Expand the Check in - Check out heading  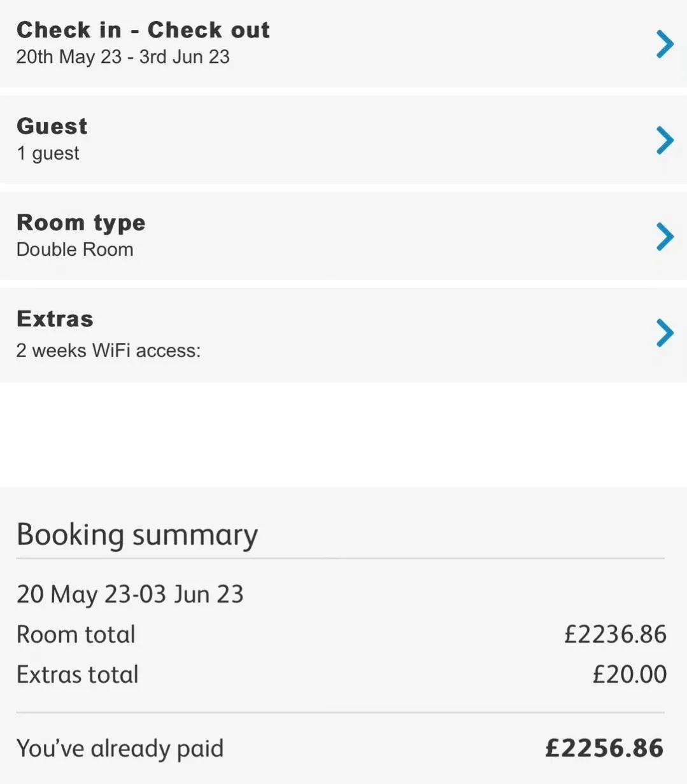[143, 30]
